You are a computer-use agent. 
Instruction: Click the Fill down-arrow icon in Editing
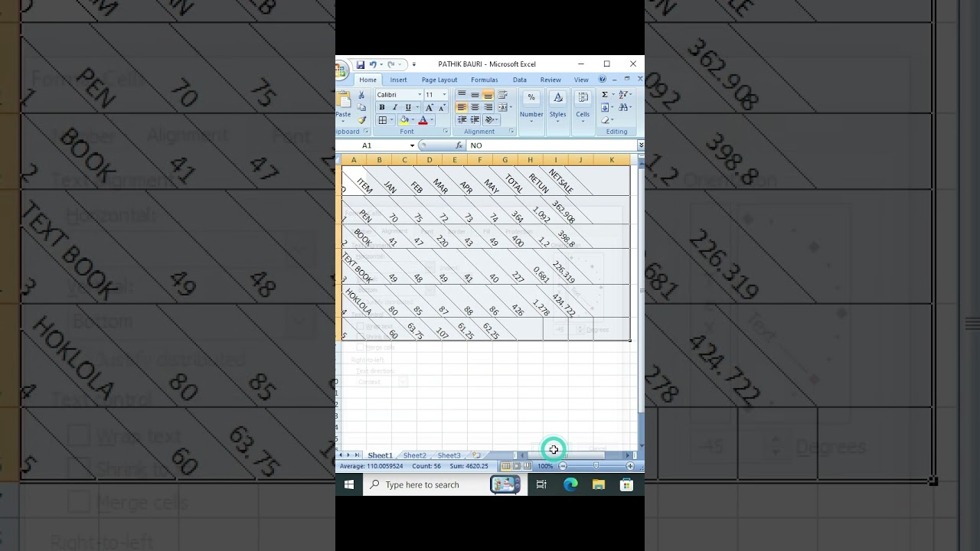tap(605, 108)
